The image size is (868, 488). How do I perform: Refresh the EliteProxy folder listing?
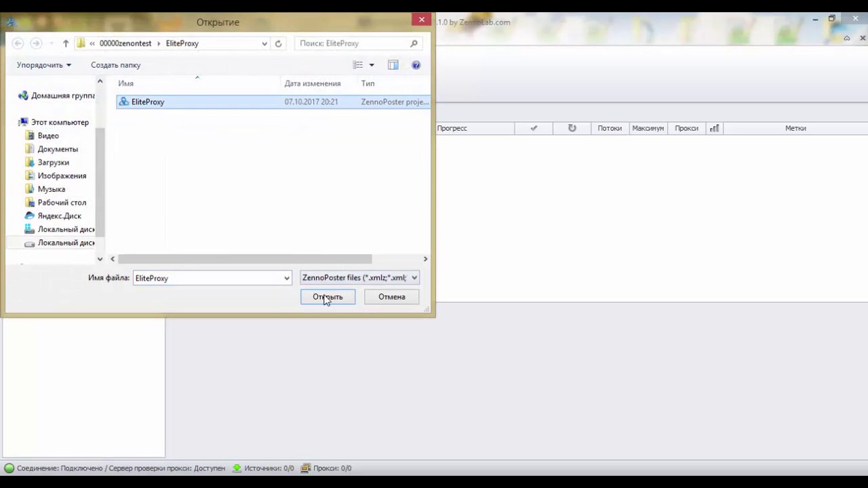click(278, 43)
